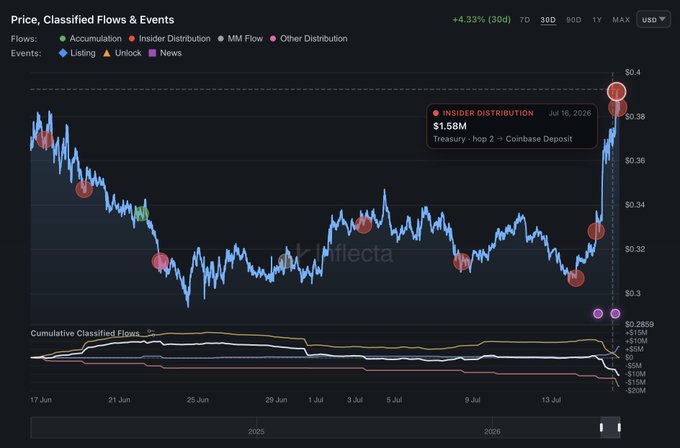Click the pink Other Distribution marker on the chart

click(160, 262)
